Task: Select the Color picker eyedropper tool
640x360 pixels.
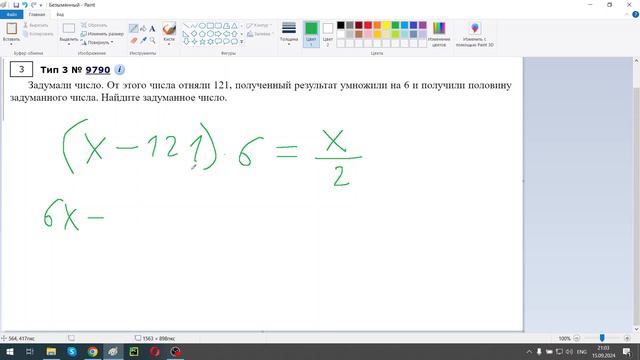Action: pyautogui.click(x=143, y=40)
